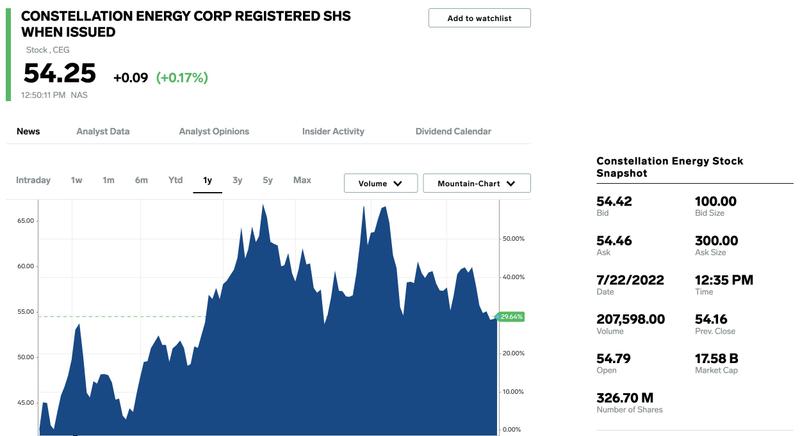This screenshot has height=436, width=800.
Task: Click the (+0.17%) percent change
Action: point(182,78)
